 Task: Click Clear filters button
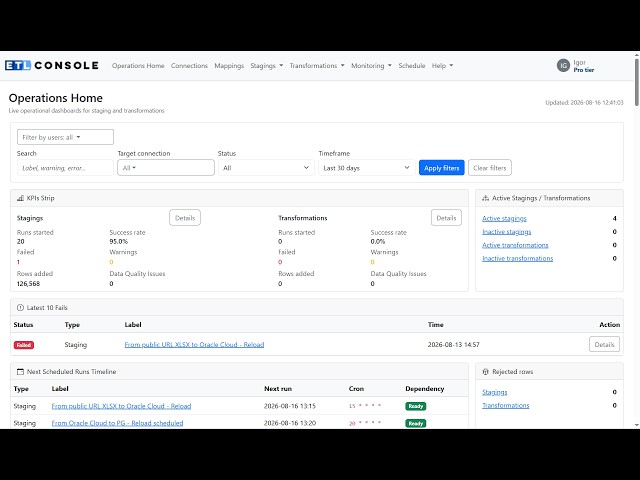point(490,168)
